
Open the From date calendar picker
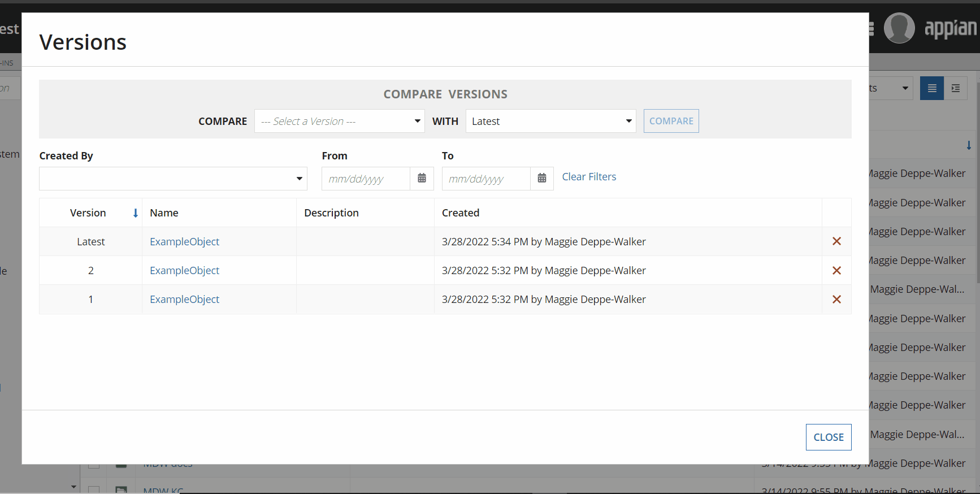coord(422,178)
